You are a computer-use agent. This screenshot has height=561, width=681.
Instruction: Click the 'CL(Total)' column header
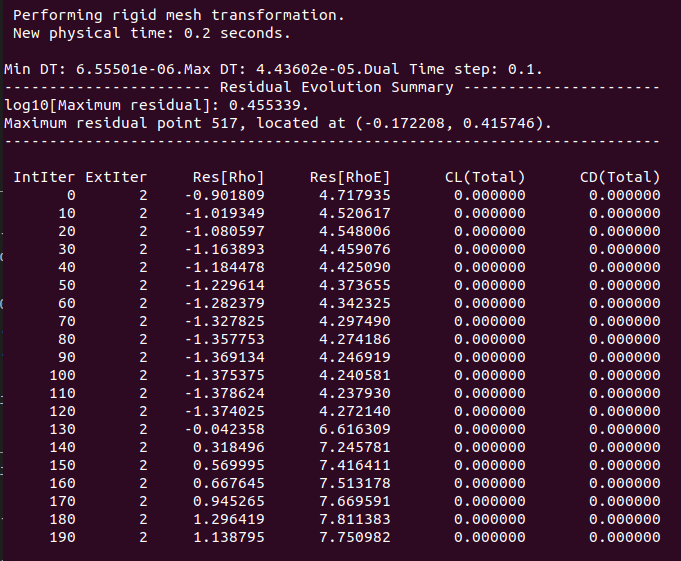tap(485, 177)
